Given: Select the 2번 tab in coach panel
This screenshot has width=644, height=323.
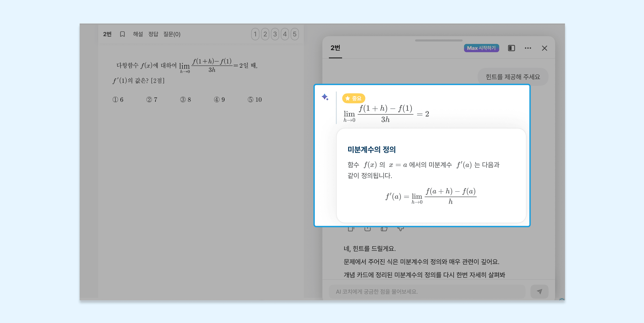Looking at the screenshot, I should 335,48.
